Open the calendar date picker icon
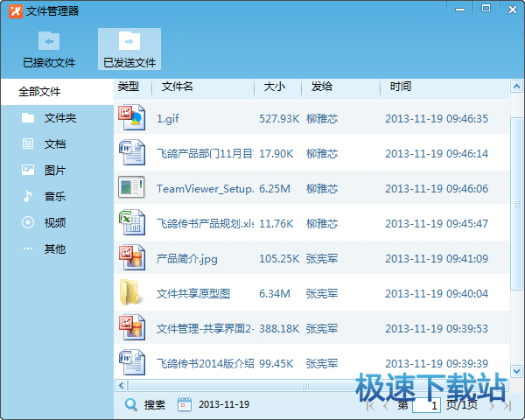 (184, 404)
